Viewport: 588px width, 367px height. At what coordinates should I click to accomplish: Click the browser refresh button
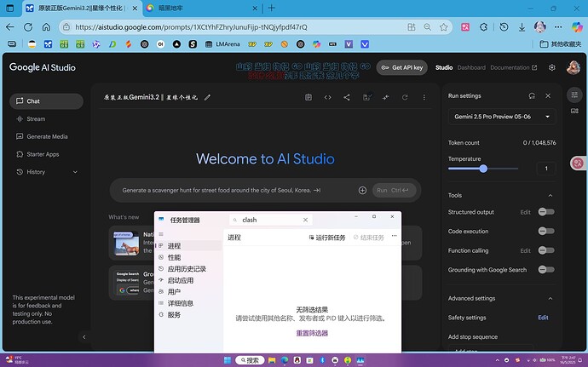(28, 27)
